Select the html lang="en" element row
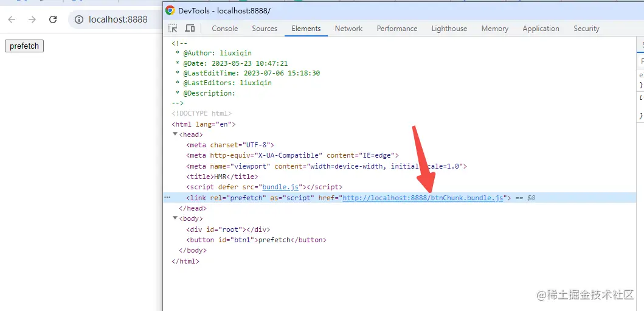Image resolution: width=644 pixels, height=311 pixels. pyautogui.click(x=204, y=124)
